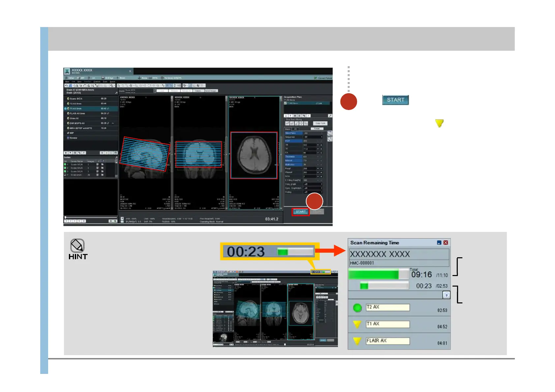This screenshot has height=392, width=555.
Task: Click the up-arrow icon in Acquisition Plan toolbar
Action: pos(290,116)
